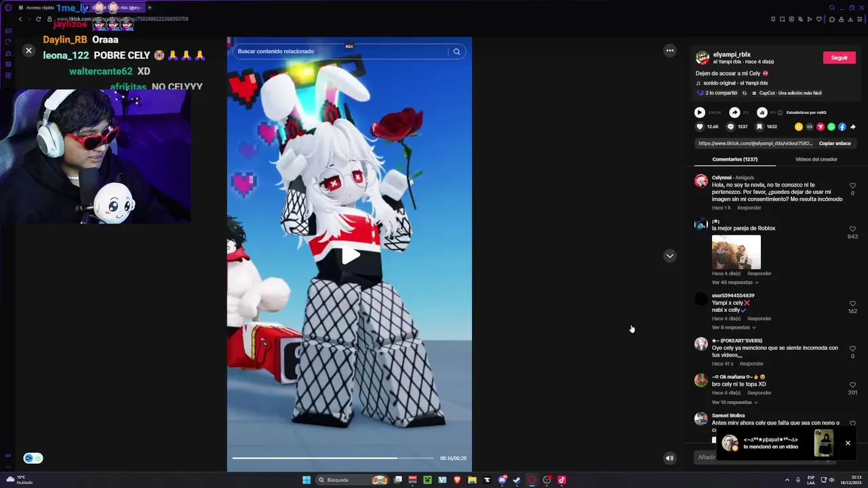The width and height of the screenshot is (868, 488).
Task: Click the '2 lo compartió' label
Action: click(x=722, y=93)
